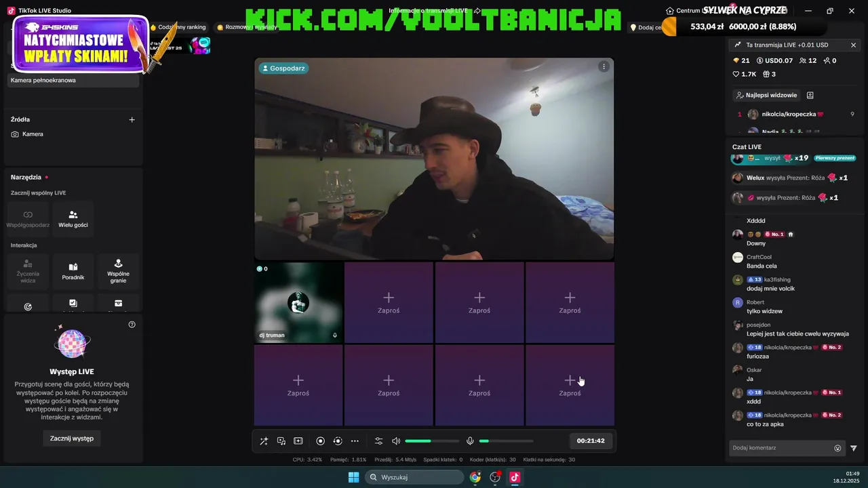Open the audio mixer sliders icon
868x488 pixels.
tap(379, 441)
